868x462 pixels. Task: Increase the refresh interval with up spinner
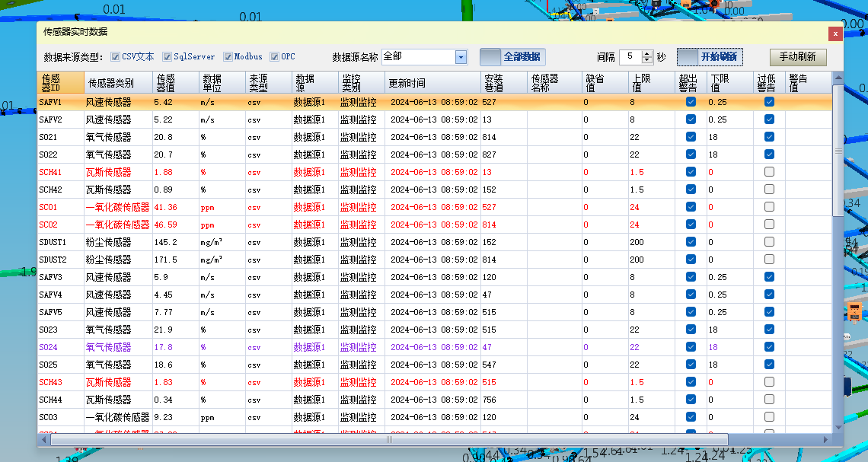pos(647,54)
